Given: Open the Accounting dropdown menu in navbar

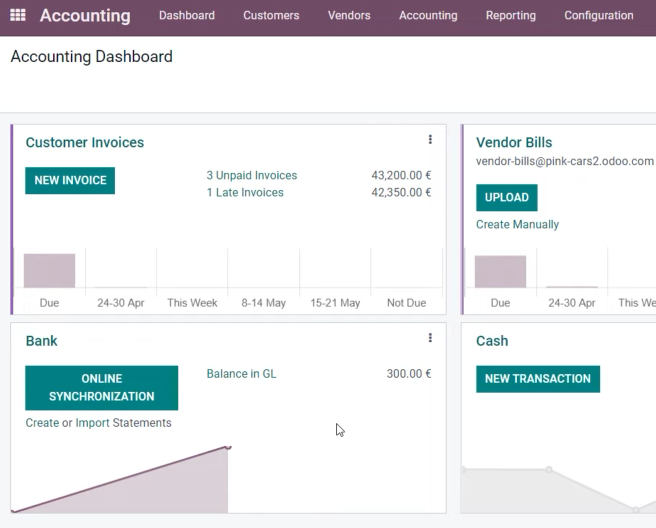Looking at the screenshot, I should (x=428, y=15).
